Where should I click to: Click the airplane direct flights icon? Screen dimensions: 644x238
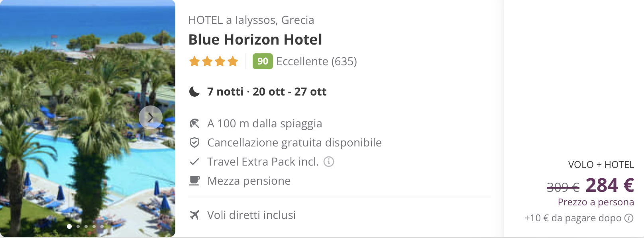coord(194,215)
